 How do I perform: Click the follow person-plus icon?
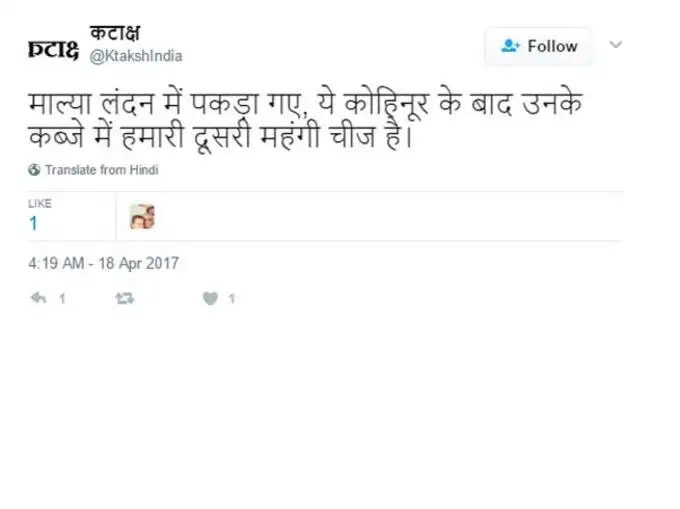[510, 46]
